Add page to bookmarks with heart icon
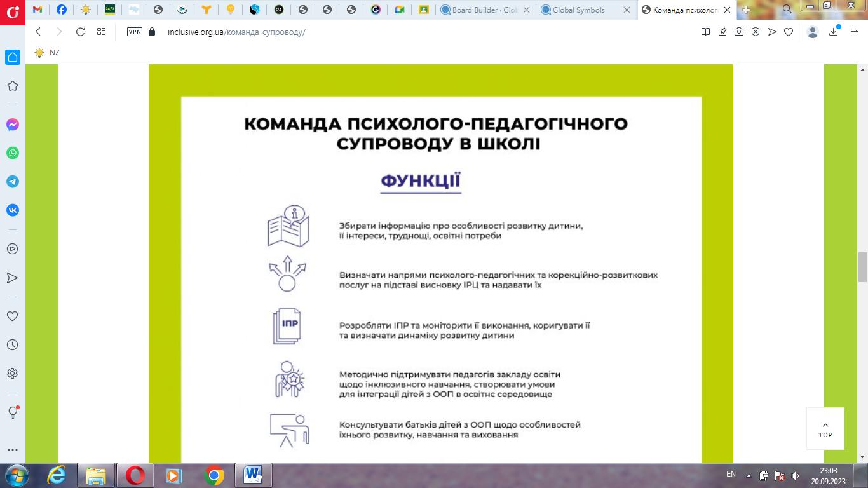The height and width of the screenshot is (488, 868). pos(789,32)
